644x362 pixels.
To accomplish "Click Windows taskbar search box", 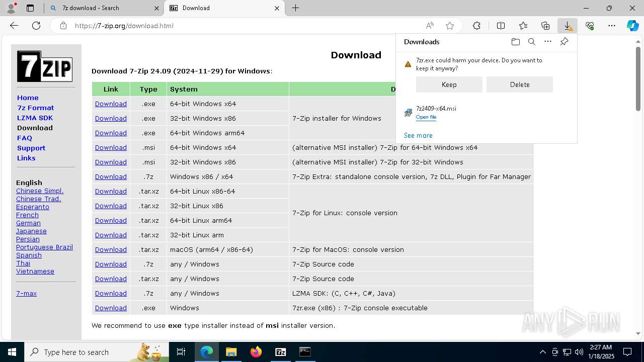I will coord(97,352).
